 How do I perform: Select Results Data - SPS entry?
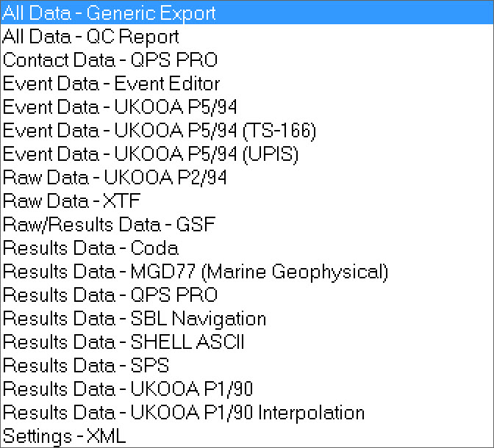pyautogui.click(x=86, y=366)
